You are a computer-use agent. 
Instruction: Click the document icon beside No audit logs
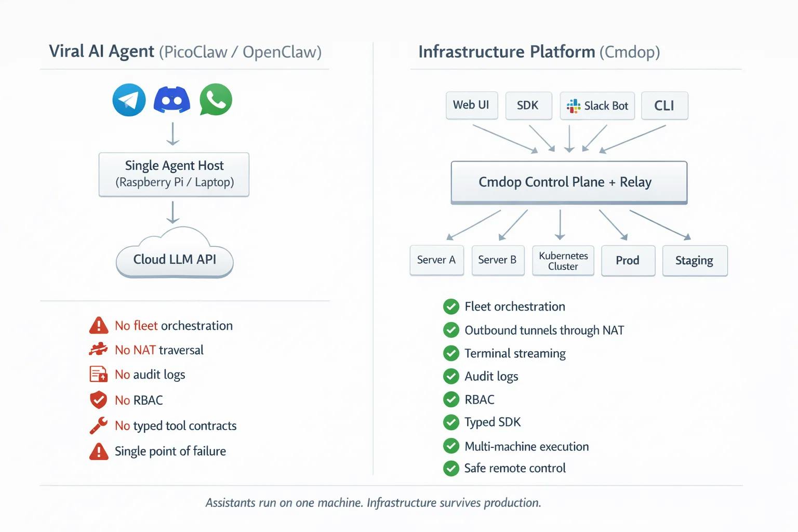coord(99,375)
